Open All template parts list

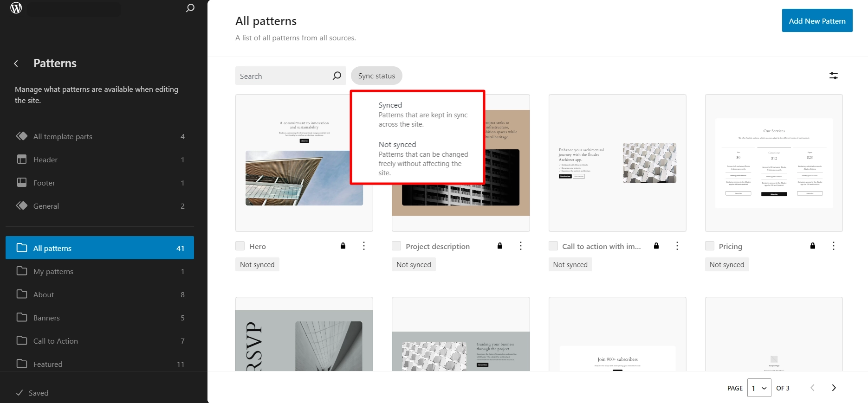click(x=100, y=136)
